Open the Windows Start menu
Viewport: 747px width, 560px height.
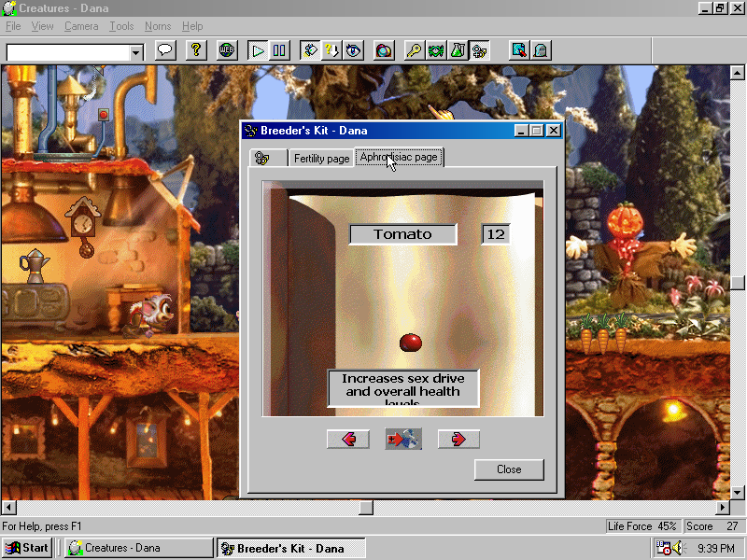[x=27, y=548]
